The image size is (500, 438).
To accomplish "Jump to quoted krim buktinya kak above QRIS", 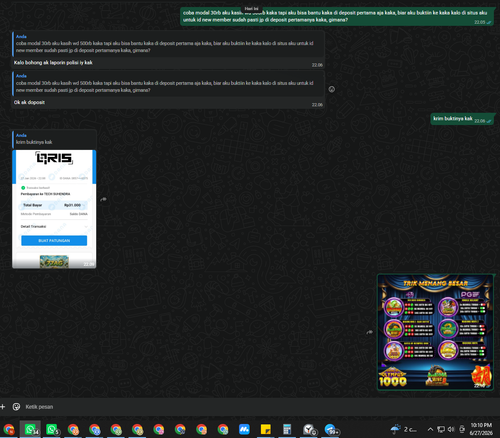I will [x=54, y=139].
